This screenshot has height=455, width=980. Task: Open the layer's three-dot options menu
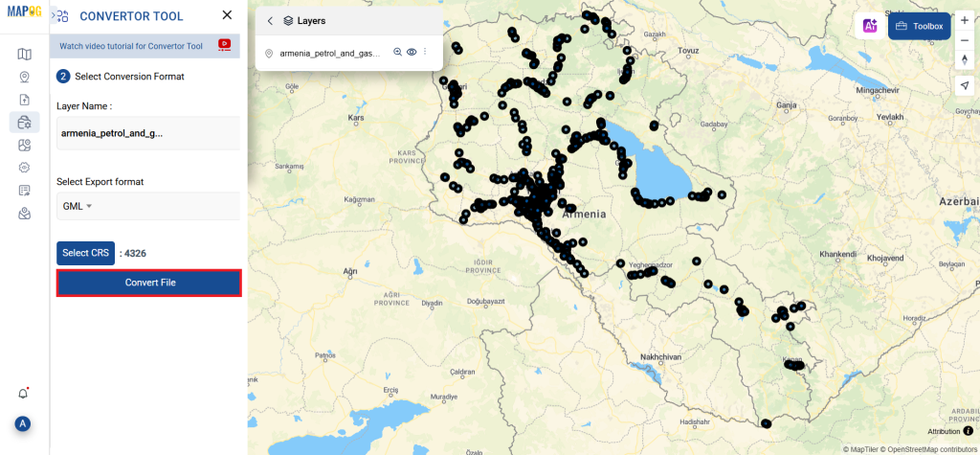point(424,53)
